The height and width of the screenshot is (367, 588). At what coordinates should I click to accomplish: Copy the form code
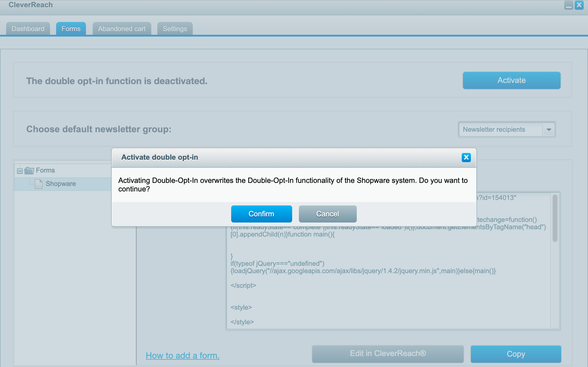click(516, 354)
